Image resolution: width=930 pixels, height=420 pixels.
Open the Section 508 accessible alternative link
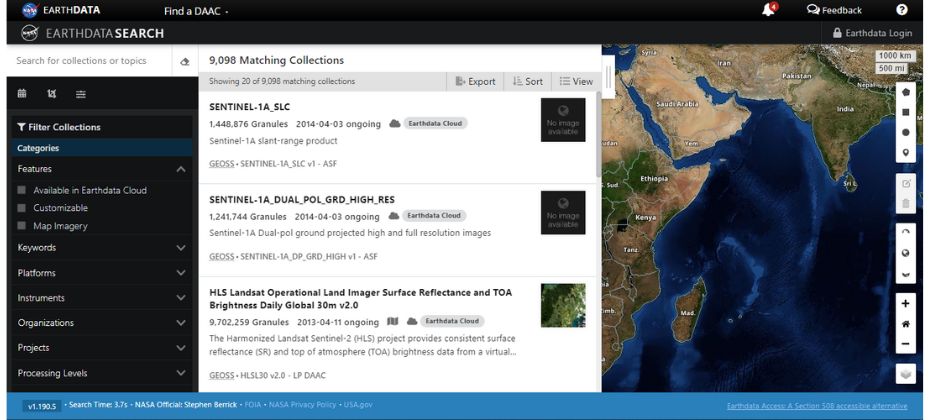coord(817,406)
